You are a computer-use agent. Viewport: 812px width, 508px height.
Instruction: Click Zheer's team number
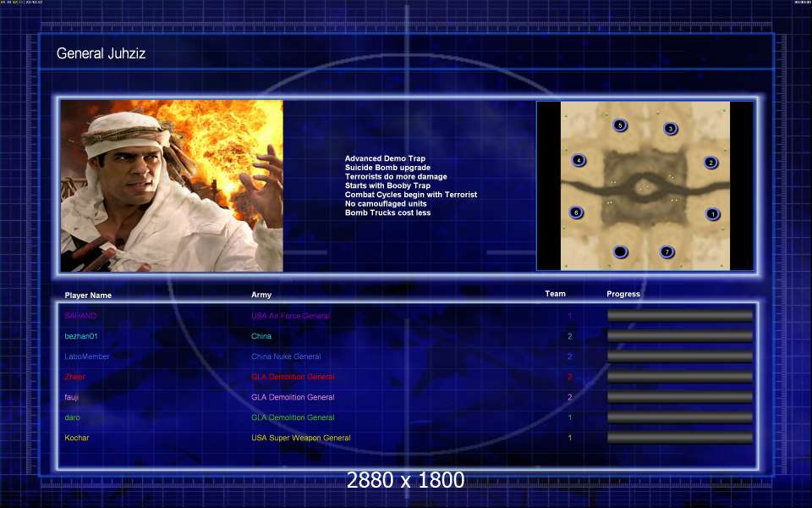pyautogui.click(x=569, y=376)
